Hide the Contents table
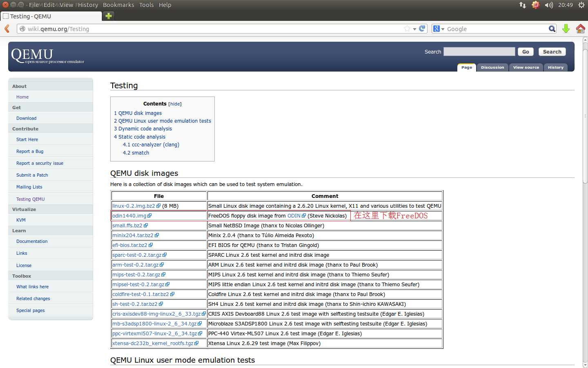This screenshot has width=588, height=368. point(175,104)
